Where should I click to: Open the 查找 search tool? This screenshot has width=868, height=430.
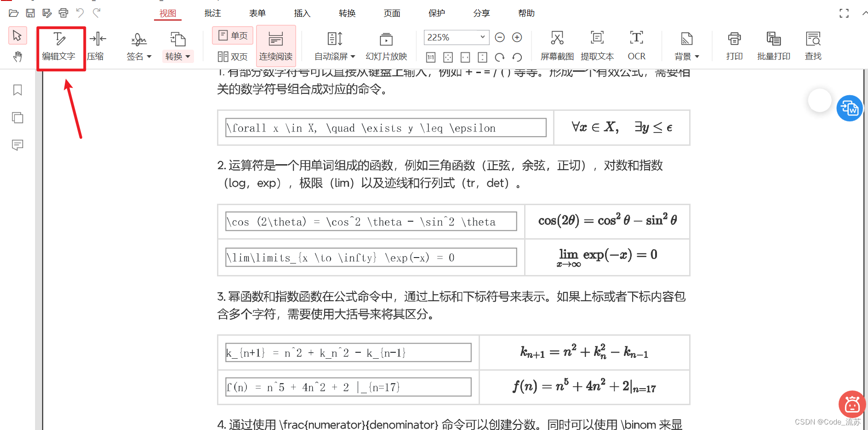coord(813,45)
